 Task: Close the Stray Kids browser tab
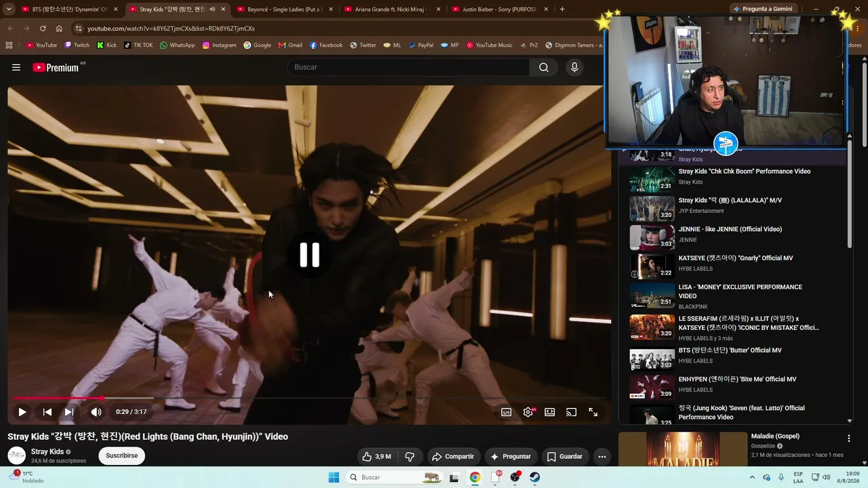223,9
